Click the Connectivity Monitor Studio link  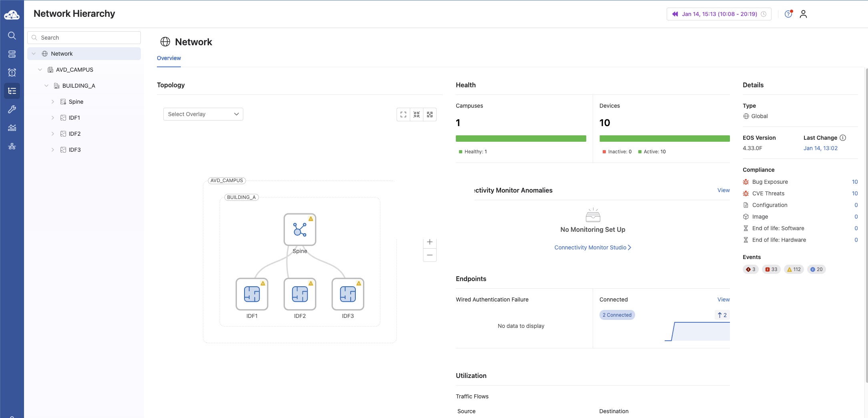pos(592,247)
